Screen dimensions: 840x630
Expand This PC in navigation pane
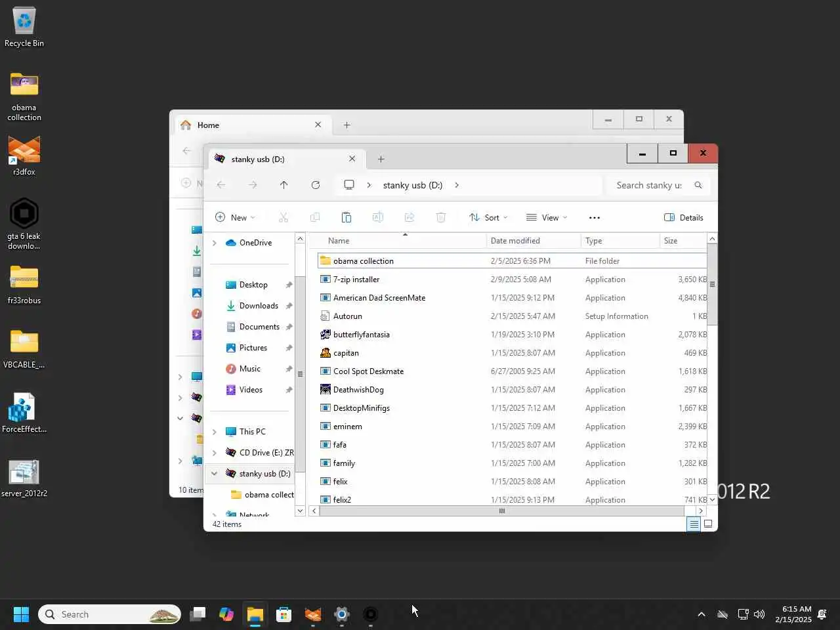(x=215, y=432)
